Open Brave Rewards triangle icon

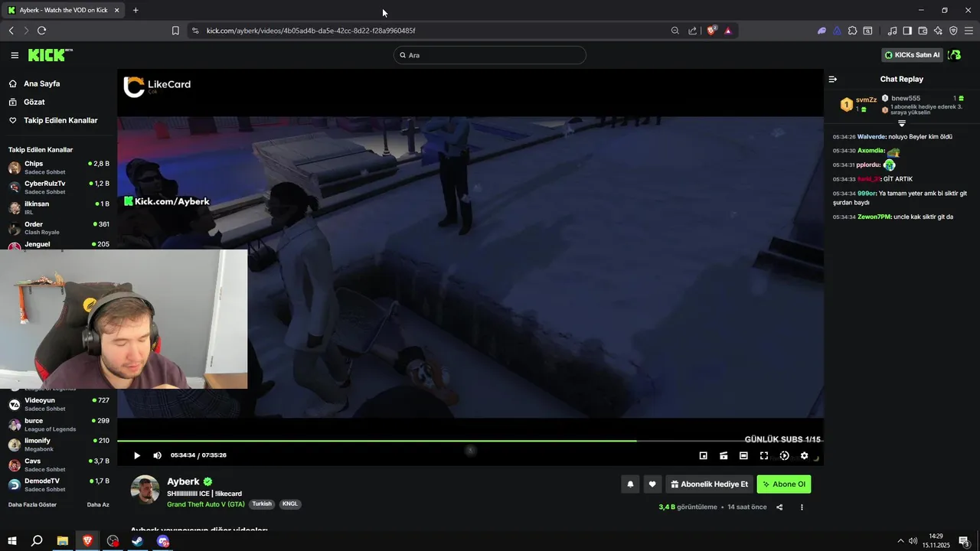(x=728, y=31)
